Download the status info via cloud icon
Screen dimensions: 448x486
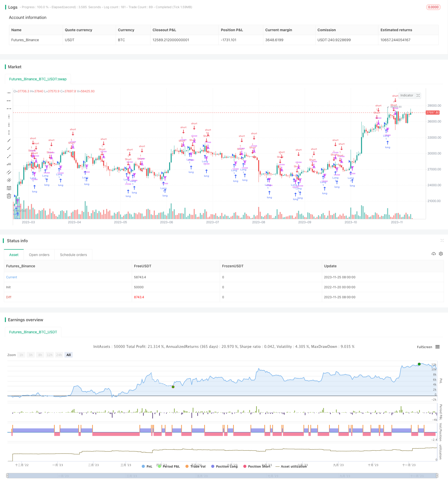click(x=434, y=254)
